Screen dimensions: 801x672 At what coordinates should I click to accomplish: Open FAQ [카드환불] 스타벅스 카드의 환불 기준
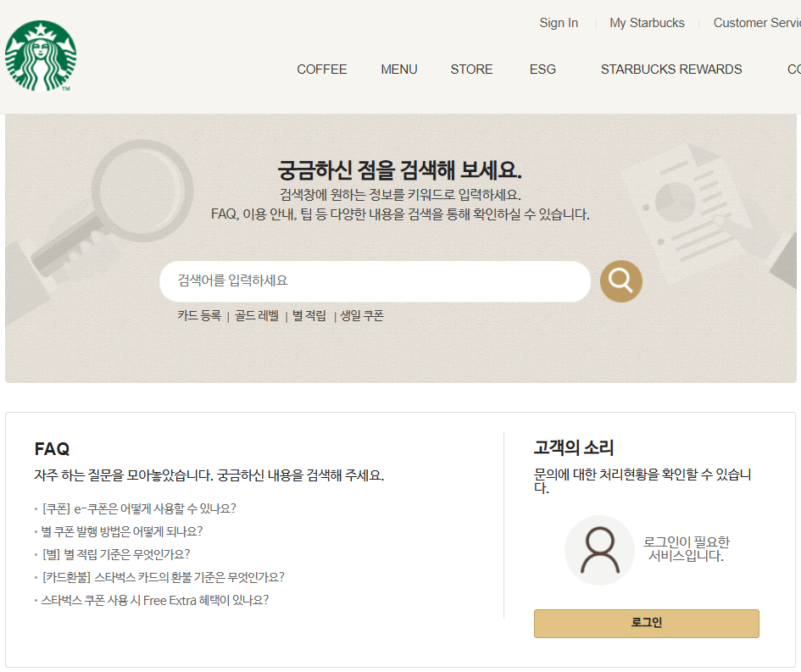pyautogui.click(x=163, y=578)
